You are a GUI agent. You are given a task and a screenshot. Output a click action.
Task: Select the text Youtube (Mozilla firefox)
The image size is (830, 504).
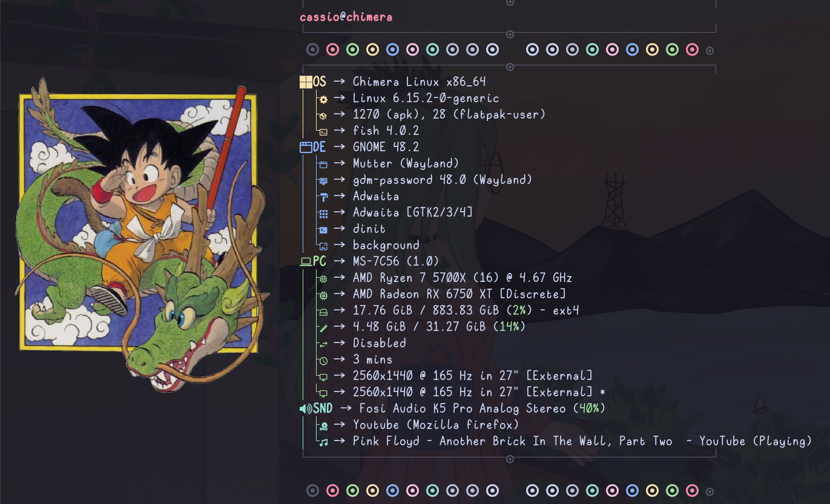[x=436, y=425]
